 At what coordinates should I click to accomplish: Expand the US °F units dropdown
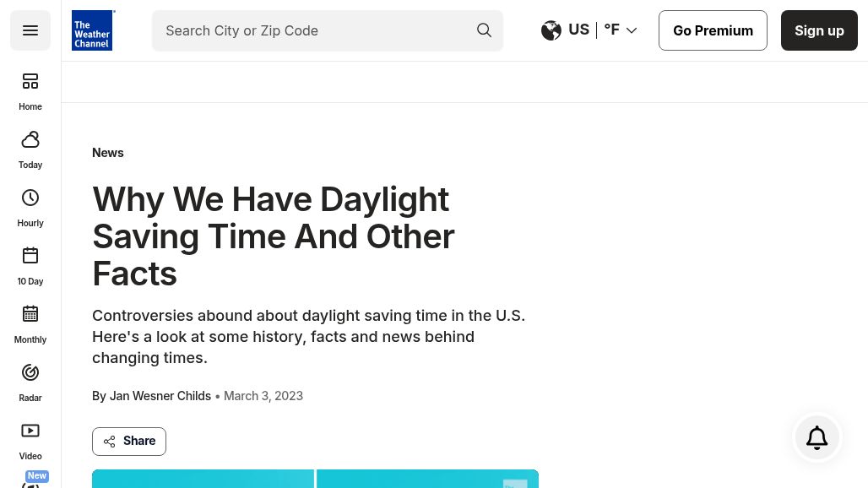click(632, 30)
